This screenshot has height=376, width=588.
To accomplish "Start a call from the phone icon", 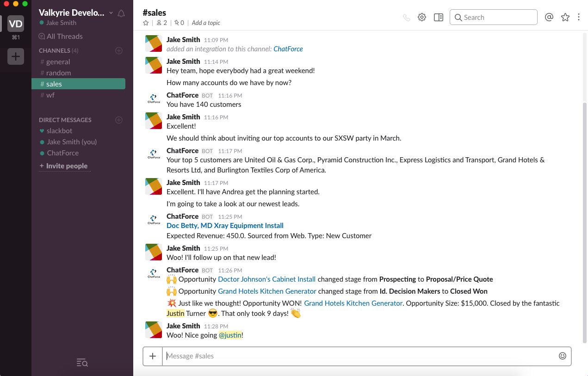I will [406, 18].
